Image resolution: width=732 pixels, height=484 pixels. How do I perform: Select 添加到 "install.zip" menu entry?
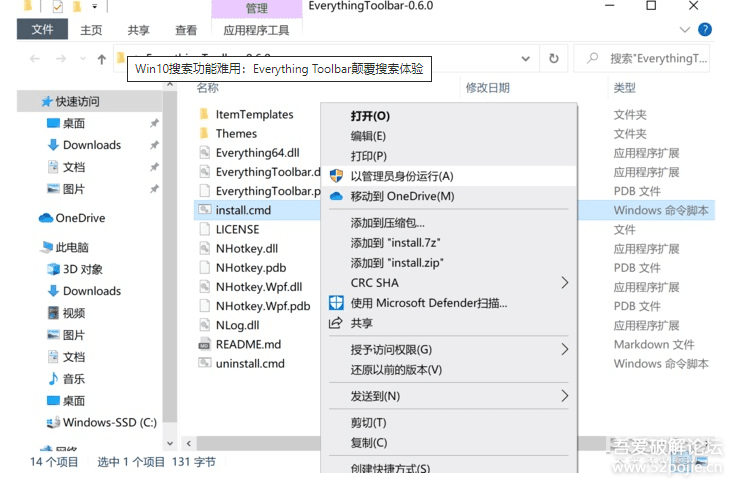[396, 263]
